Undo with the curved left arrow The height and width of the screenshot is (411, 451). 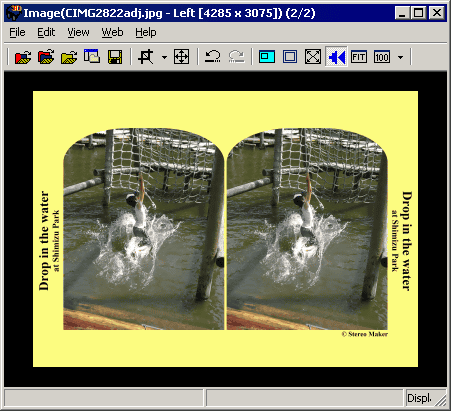coord(213,57)
